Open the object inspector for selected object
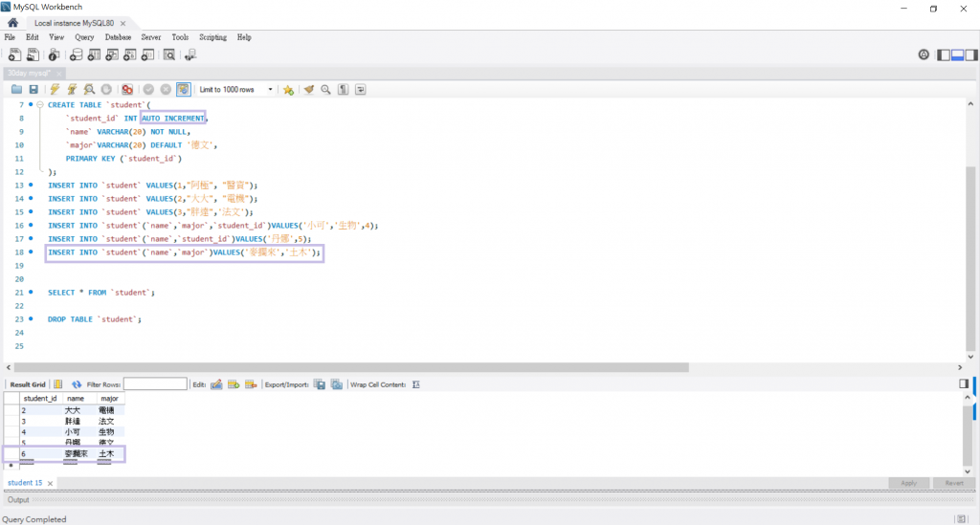980x525 pixels. click(x=55, y=55)
